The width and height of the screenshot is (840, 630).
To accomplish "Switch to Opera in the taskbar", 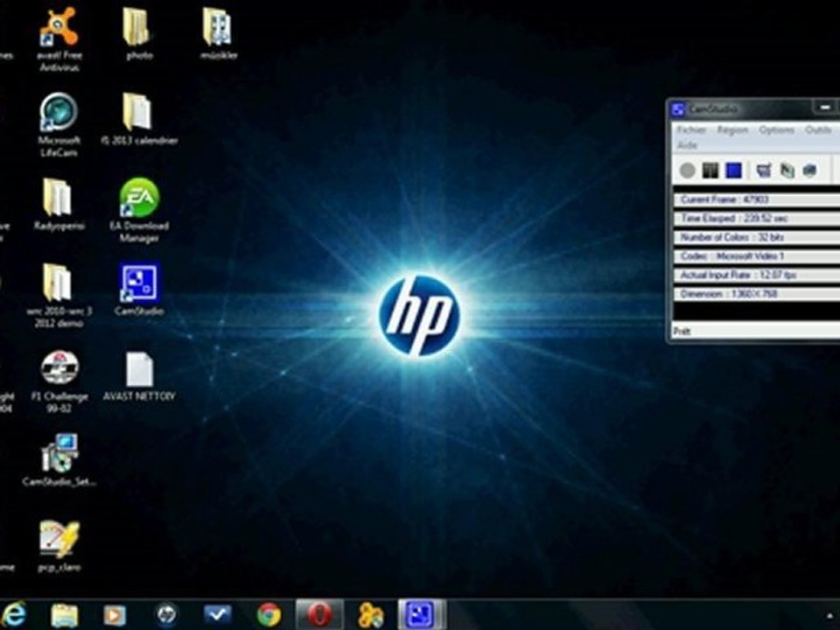I will 320,614.
